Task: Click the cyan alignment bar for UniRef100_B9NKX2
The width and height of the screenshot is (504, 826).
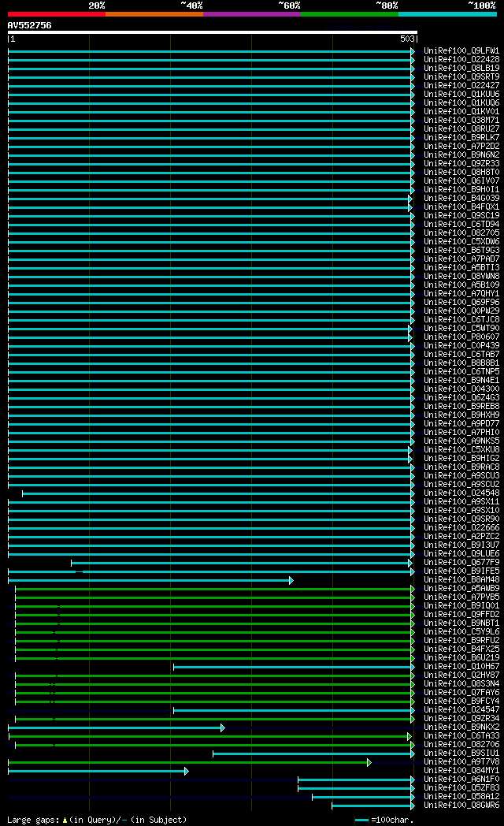Action: [117, 728]
